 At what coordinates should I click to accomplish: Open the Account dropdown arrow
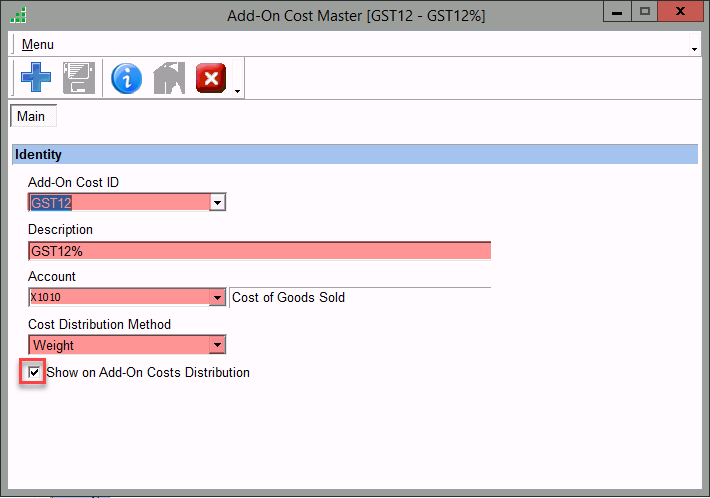click(217, 298)
